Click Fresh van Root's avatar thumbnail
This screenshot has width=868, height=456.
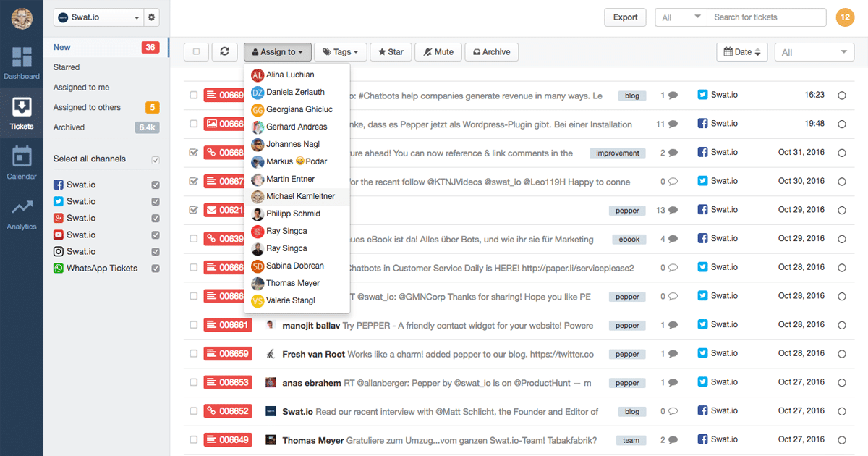(x=271, y=354)
